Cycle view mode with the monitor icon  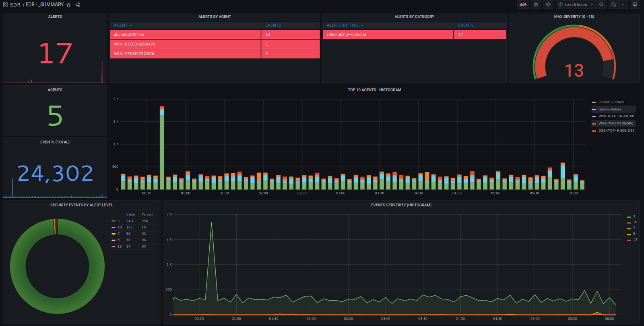click(x=635, y=4)
